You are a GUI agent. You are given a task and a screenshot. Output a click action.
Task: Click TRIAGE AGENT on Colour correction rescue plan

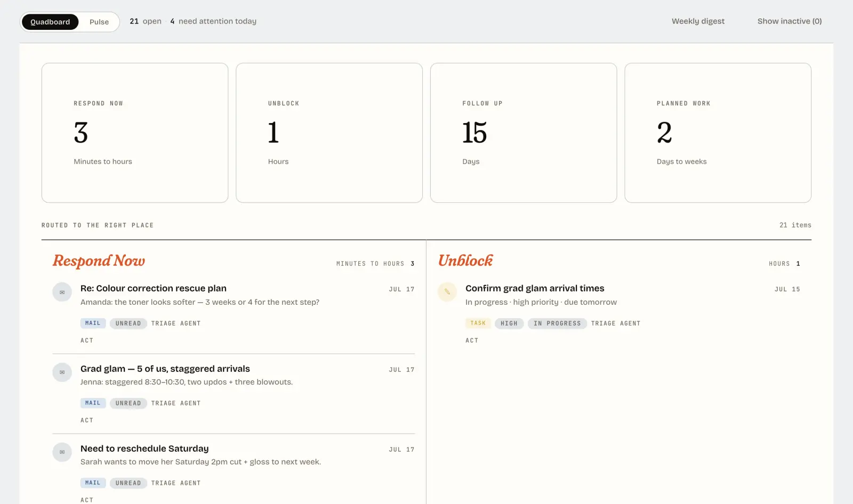tap(176, 323)
